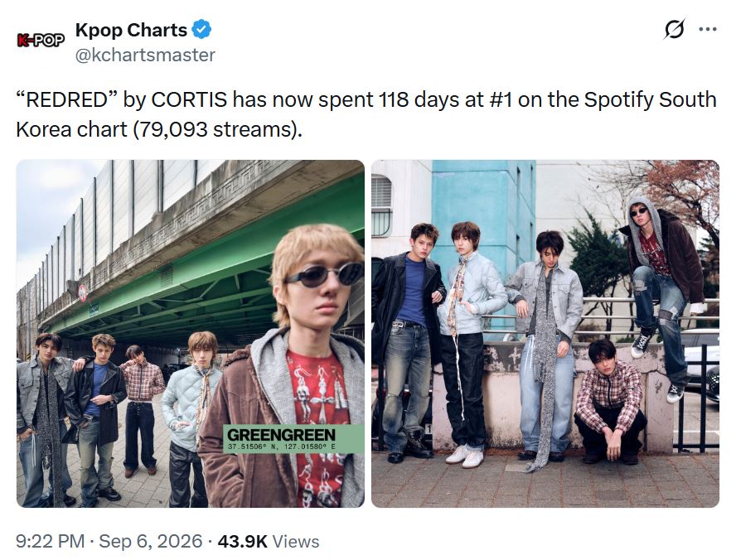Click the blue verified badge

[202, 30]
